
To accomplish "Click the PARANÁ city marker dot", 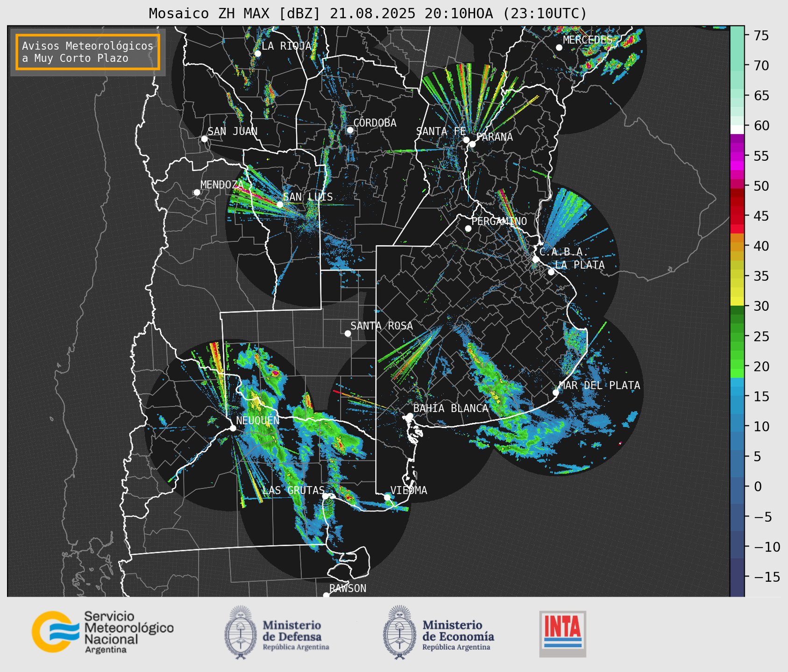I will (472, 144).
